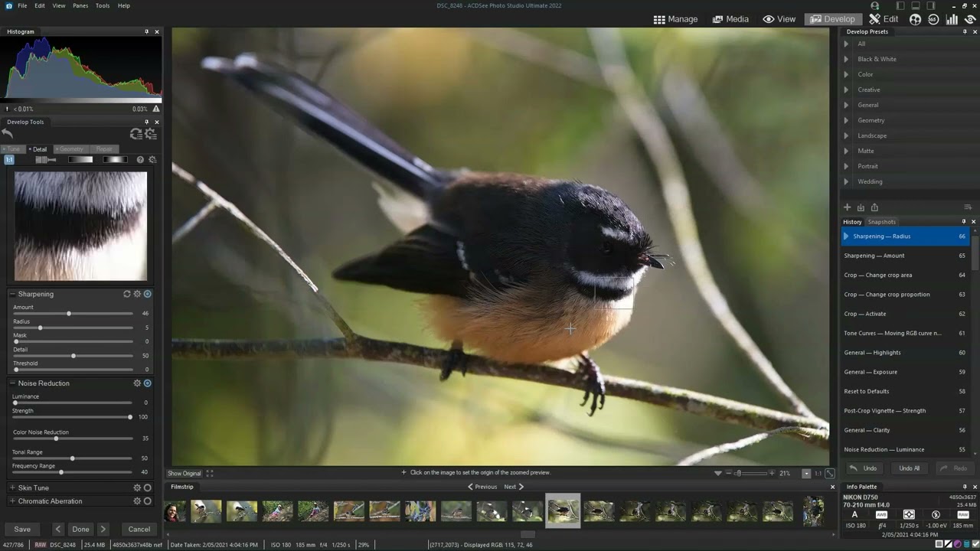Toggle the Sharpening enable circle
This screenshot has height=551, width=980.
pos(148,294)
